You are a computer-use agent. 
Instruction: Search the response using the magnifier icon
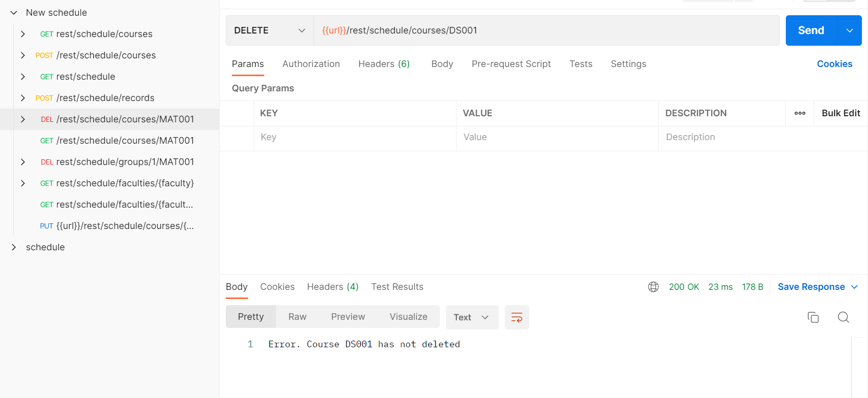pyautogui.click(x=843, y=317)
